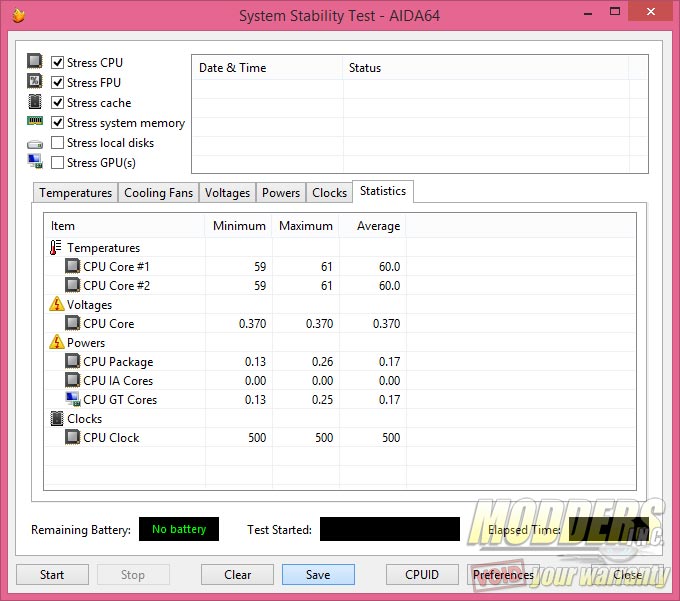Click the RAM module icon beside Stress system memory

(35, 121)
